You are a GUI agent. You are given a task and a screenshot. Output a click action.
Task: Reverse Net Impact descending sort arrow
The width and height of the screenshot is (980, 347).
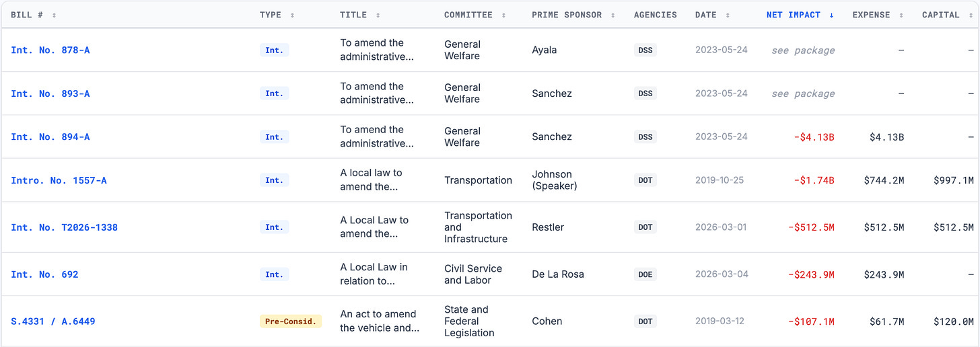831,15
